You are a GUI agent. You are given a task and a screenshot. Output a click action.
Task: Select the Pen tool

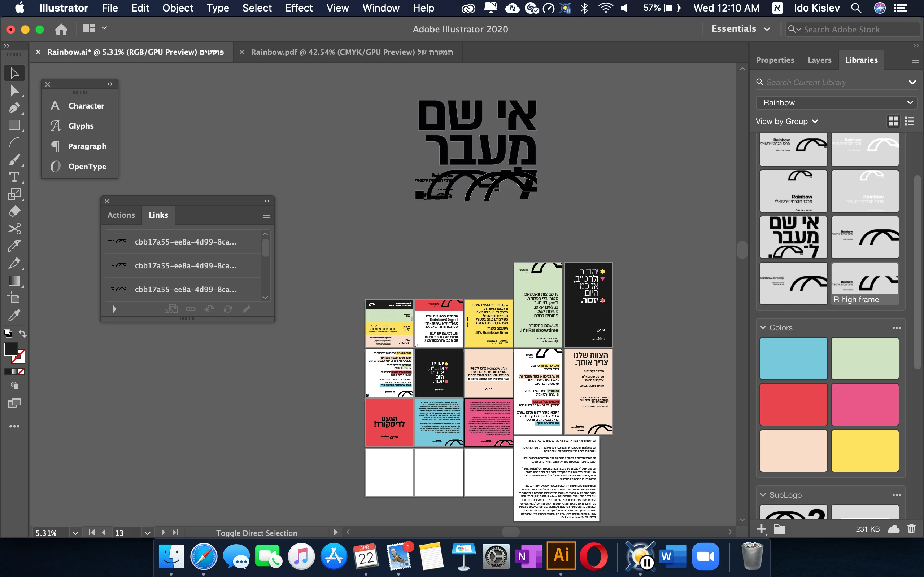click(x=14, y=107)
